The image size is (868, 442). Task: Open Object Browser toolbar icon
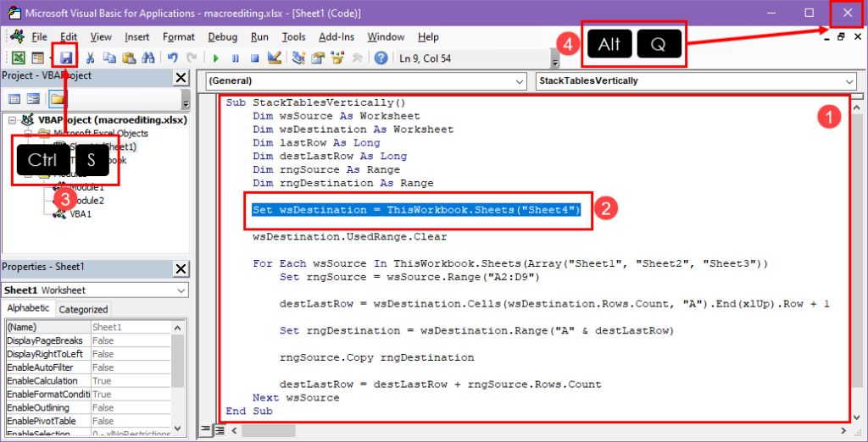click(x=337, y=58)
